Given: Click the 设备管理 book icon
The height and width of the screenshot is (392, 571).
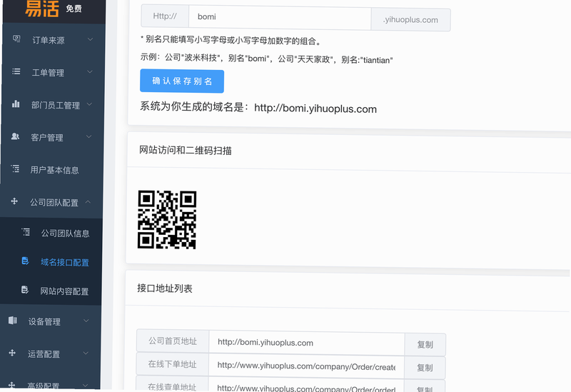Looking at the screenshot, I should tap(13, 320).
